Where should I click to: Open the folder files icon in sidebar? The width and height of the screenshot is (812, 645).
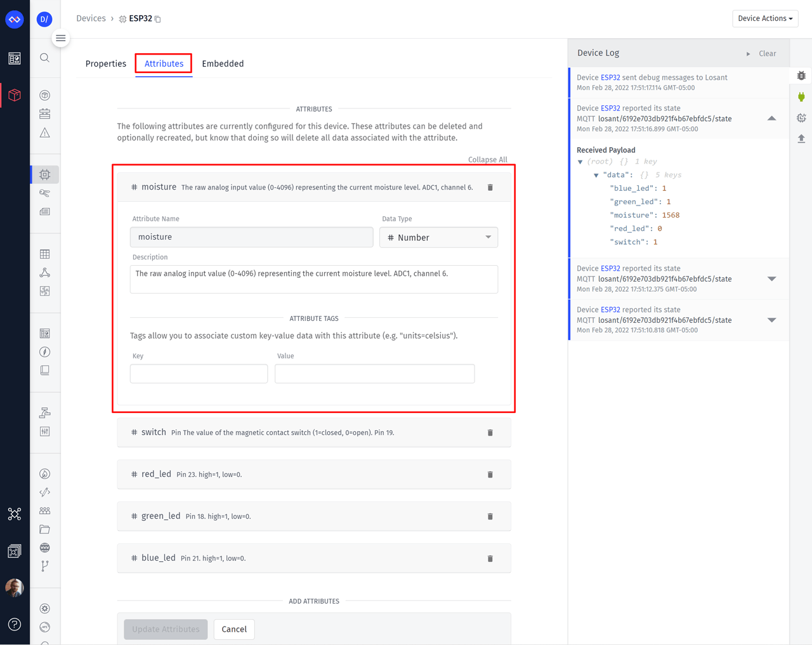44,529
